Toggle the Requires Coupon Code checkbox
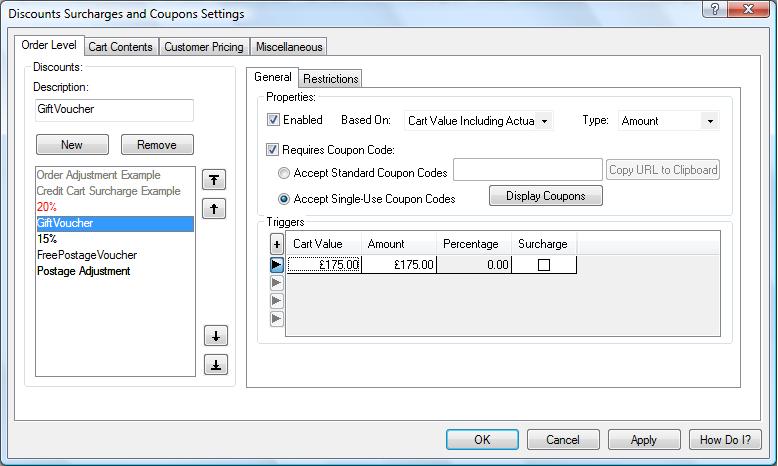This screenshot has width=778, height=466. point(274,150)
